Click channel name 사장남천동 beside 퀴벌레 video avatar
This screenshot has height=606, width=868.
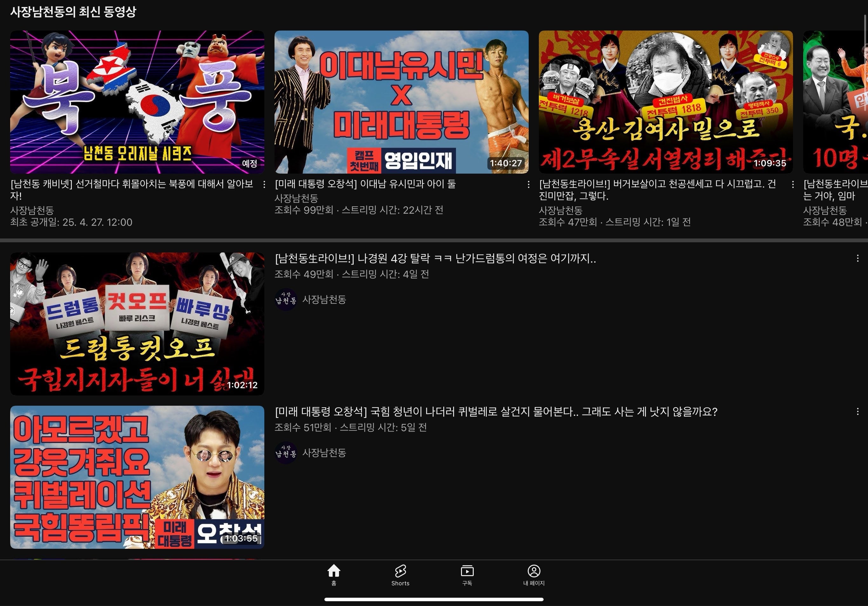click(324, 453)
